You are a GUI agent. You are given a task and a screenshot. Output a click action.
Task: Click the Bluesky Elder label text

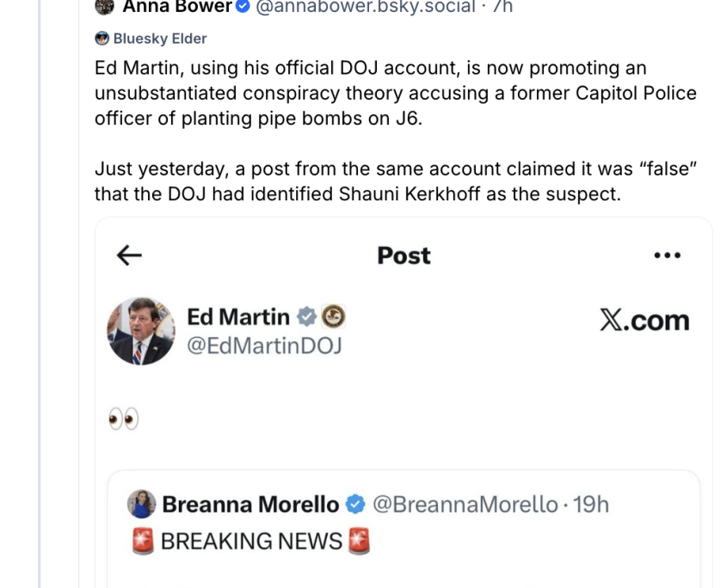160,38
